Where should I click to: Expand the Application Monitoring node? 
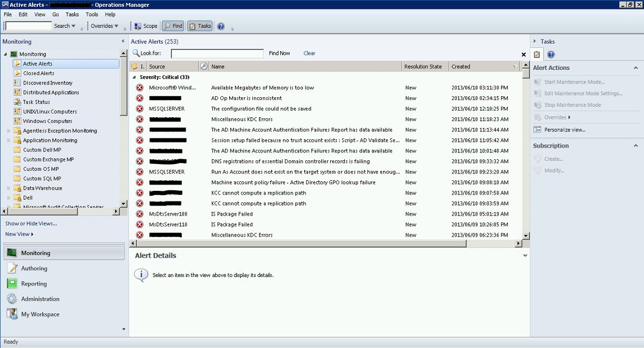8,140
